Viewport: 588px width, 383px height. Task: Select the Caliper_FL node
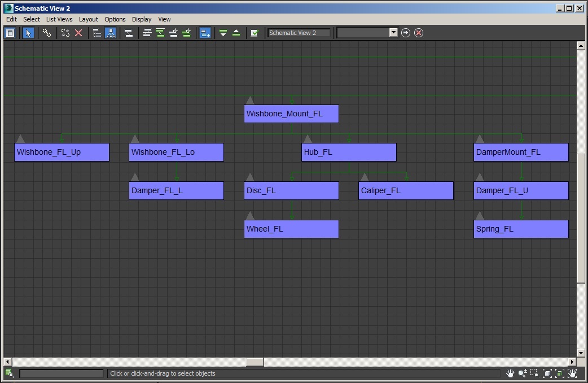(406, 191)
